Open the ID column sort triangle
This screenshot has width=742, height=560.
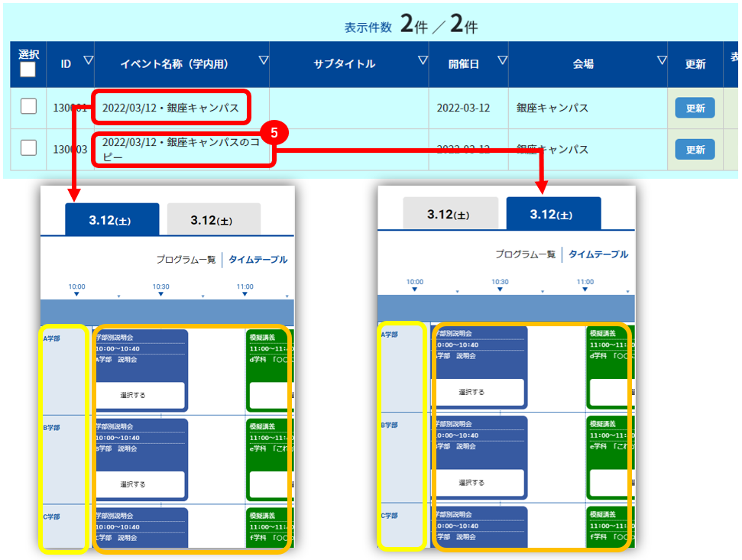point(88,60)
